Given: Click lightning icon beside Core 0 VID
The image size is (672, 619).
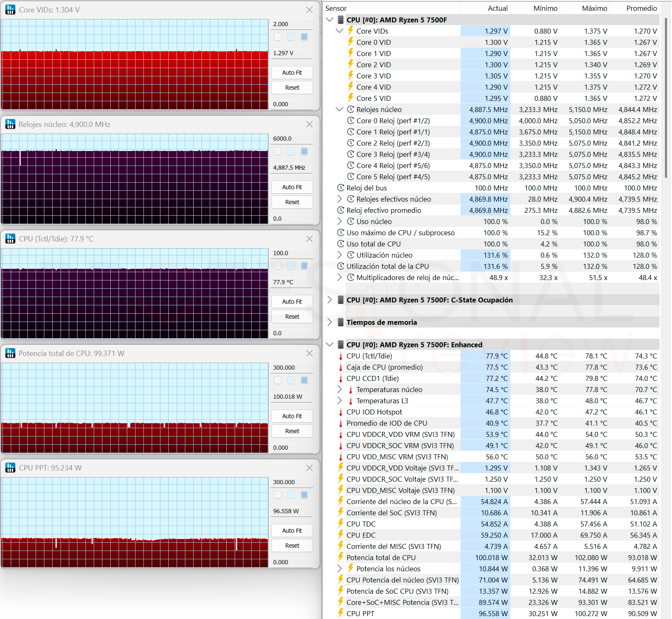Looking at the screenshot, I should [x=351, y=42].
